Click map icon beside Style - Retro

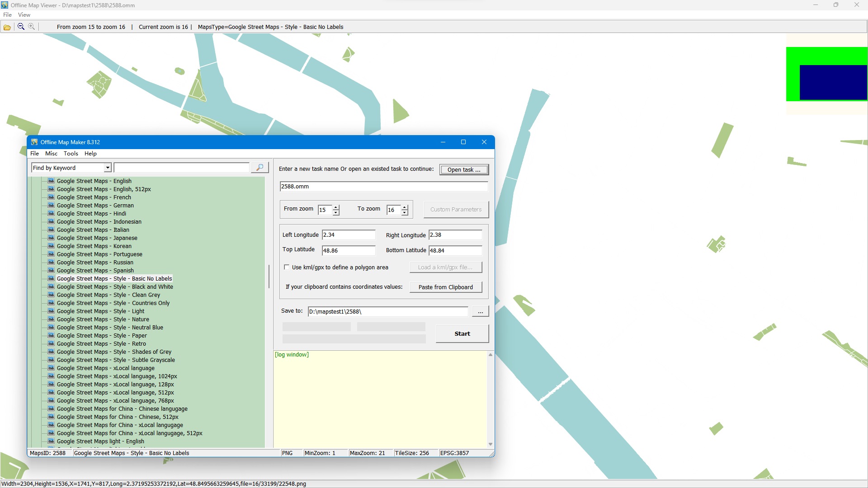[x=51, y=343]
